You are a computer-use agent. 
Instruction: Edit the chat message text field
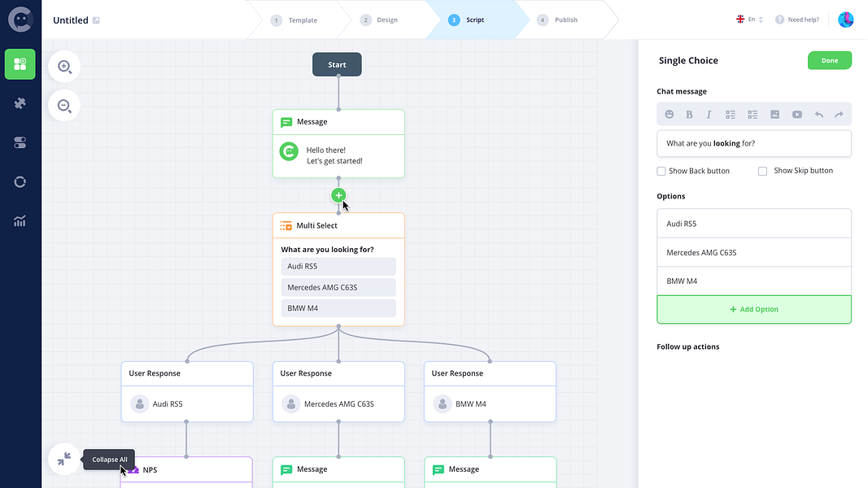754,143
